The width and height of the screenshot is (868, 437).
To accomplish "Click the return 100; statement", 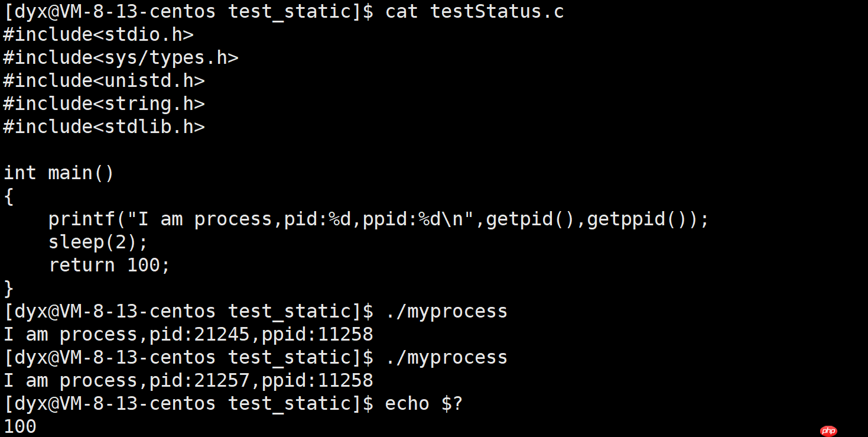I will pos(109,265).
